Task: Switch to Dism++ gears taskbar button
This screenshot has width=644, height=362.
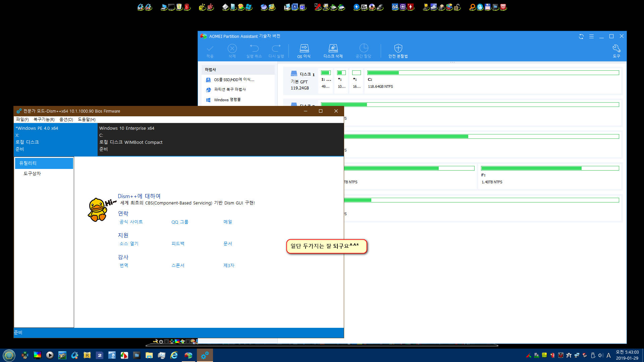Action: 205,355
